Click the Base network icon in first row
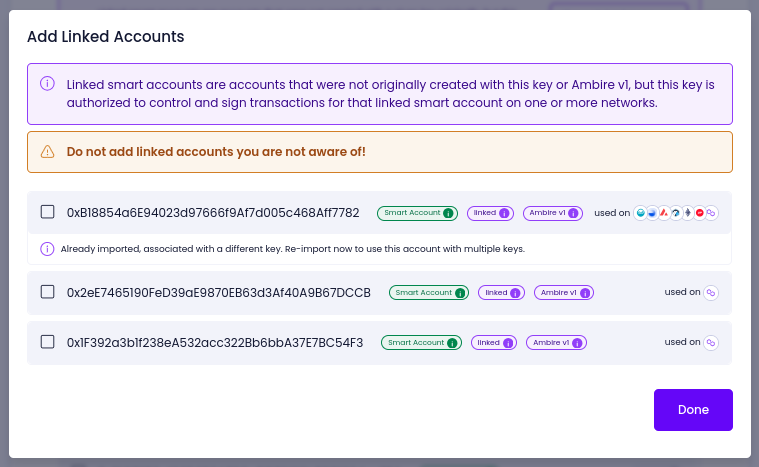This screenshot has width=759, height=467. tap(652, 213)
